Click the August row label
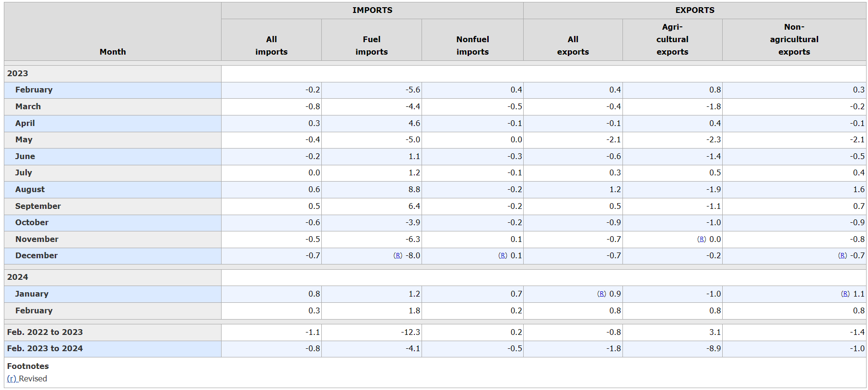Viewport: 868px width, 390px height. (x=30, y=189)
